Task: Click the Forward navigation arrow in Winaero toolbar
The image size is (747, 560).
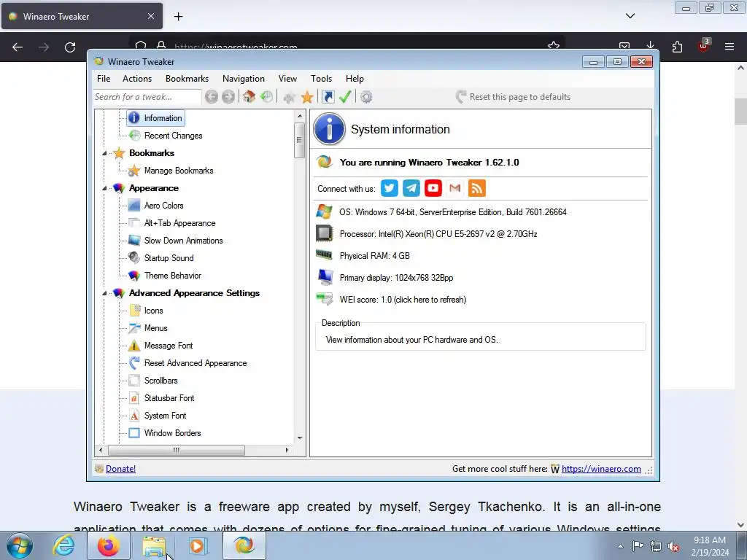Action: (x=228, y=97)
